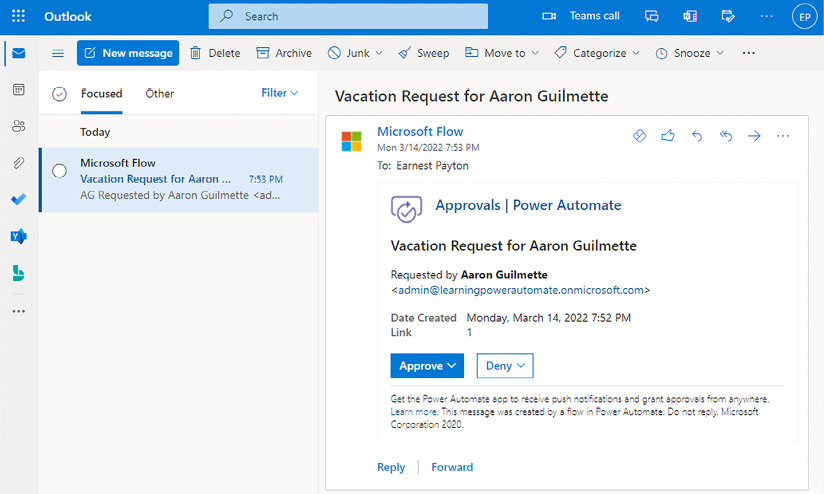The image size is (824, 494).
Task: Click the Delete button in the toolbar
Action: click(215, 53)
